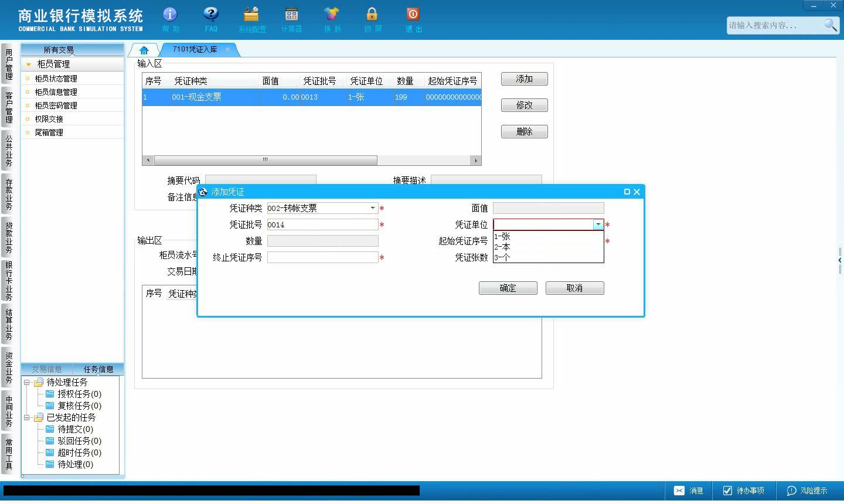This screenshot has height=504, width=844.
Task: Click the lock screen (锁屏) icon
Action: (x=372, y=19)
